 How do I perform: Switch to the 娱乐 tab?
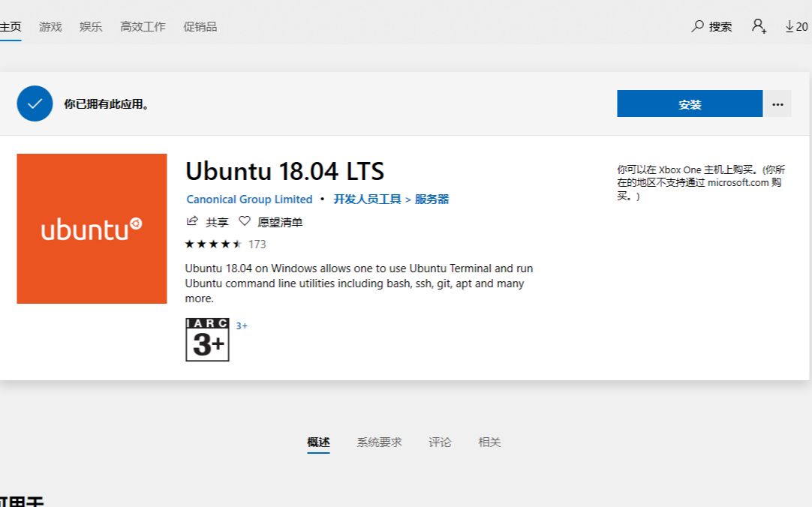pyautogui.click(x=91, y=26)
